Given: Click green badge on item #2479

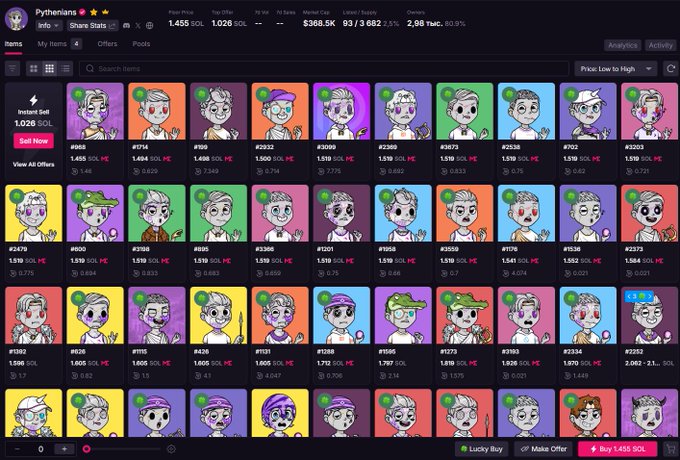Looking at the screenshot, I should tap(17, 196).
